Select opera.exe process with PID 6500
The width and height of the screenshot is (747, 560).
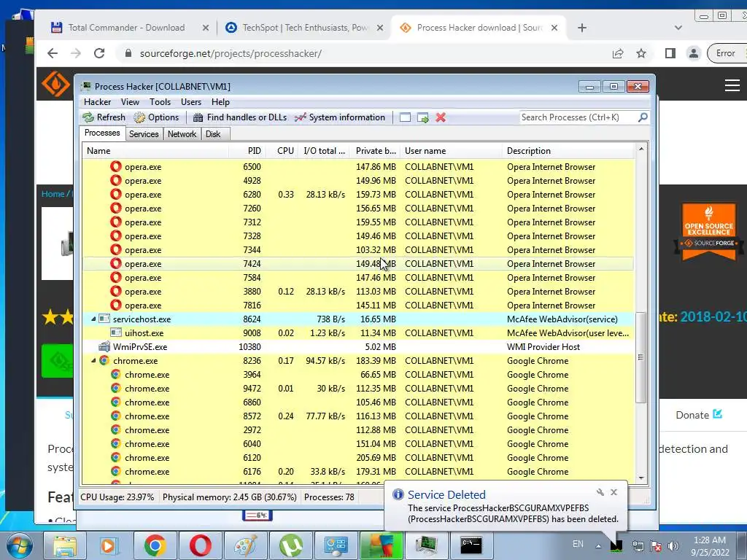point(358,167)
